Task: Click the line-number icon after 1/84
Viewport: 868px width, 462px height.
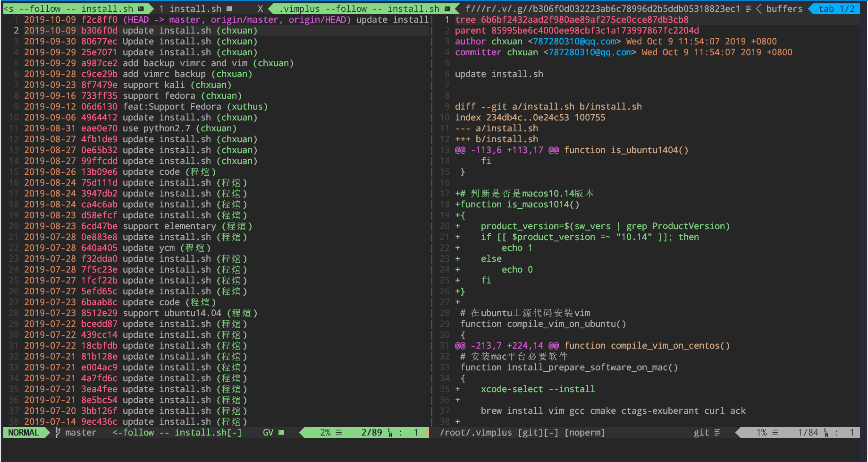Action: coord(826,433)
